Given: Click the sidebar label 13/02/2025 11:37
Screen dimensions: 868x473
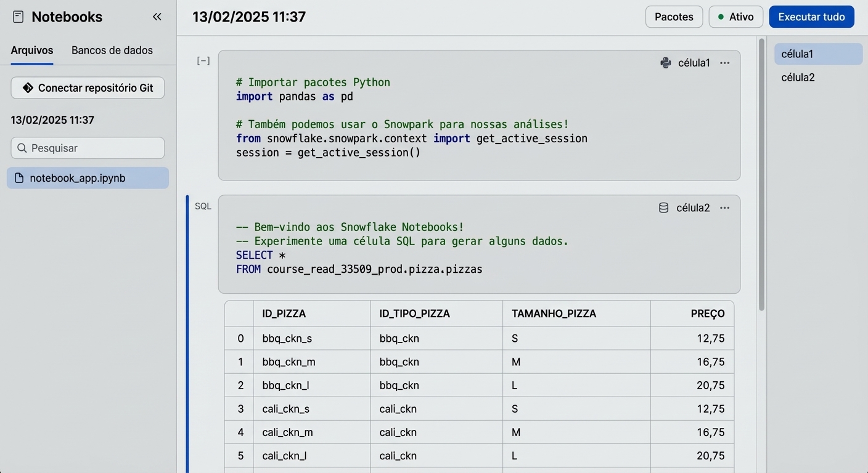Looking at the screenshot, I should point(52,120).
